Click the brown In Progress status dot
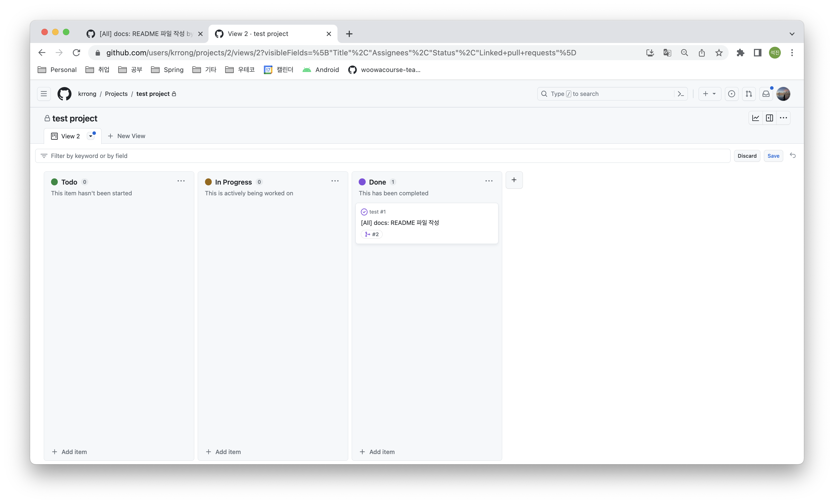This screenshot has width=834, height=504. [x=208, y=182]
